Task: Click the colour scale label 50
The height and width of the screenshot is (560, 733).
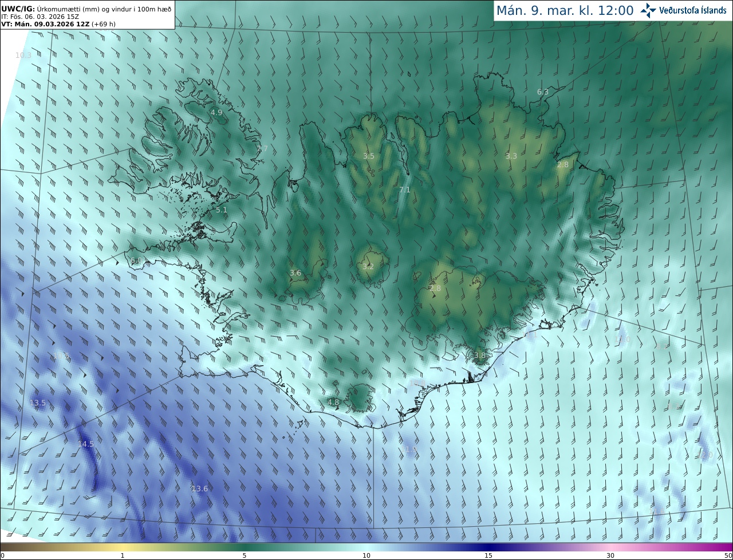Action: point(728,555)
